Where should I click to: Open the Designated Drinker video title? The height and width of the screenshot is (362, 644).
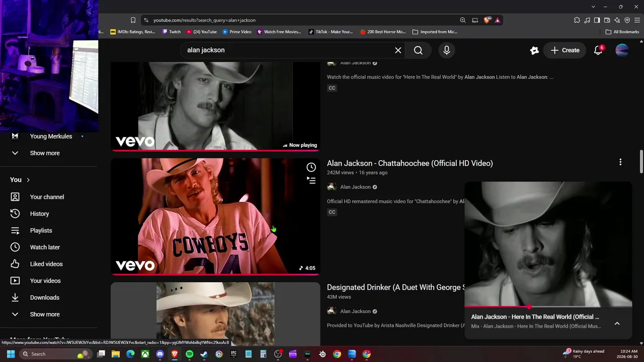(395, 288)
